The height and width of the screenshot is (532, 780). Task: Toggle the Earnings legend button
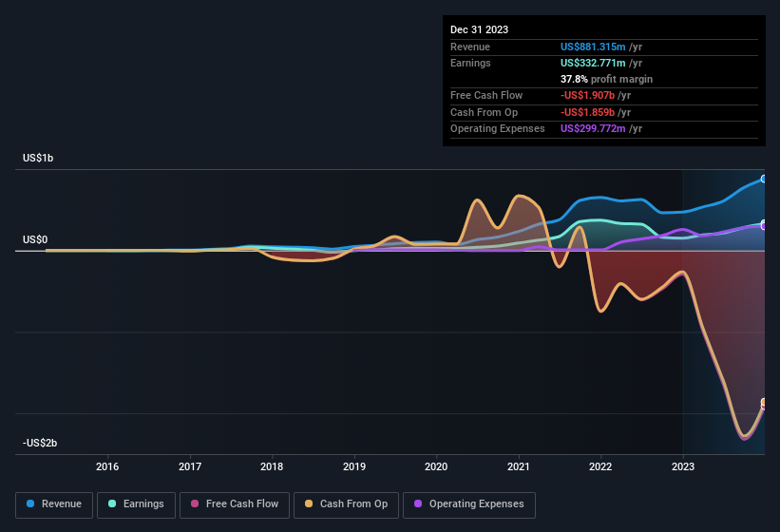click(136, 504)
